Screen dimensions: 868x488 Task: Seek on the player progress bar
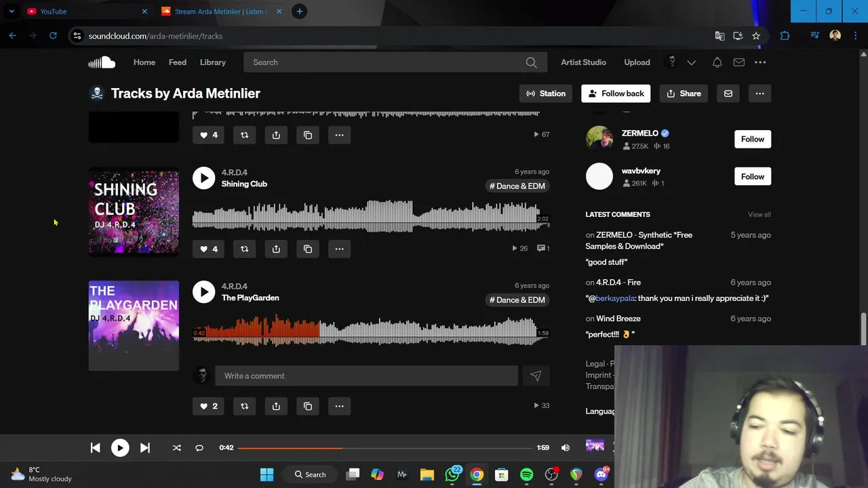(x=385, y=448)
